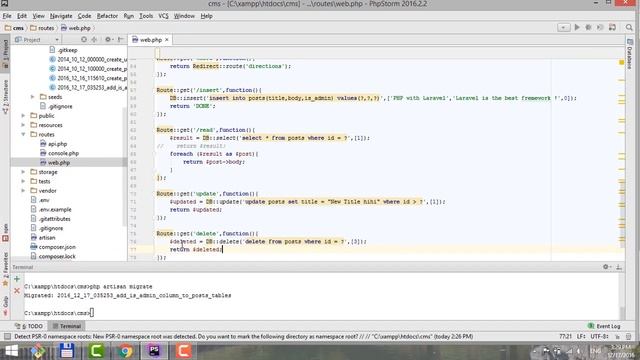Expand the public folder
The image size is (640, 360).
pos(23,116)
